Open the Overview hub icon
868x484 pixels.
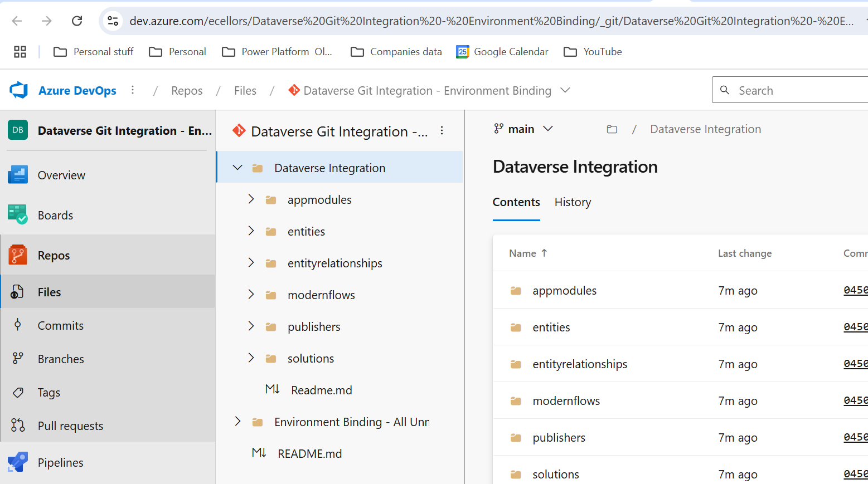coord(18,175)
